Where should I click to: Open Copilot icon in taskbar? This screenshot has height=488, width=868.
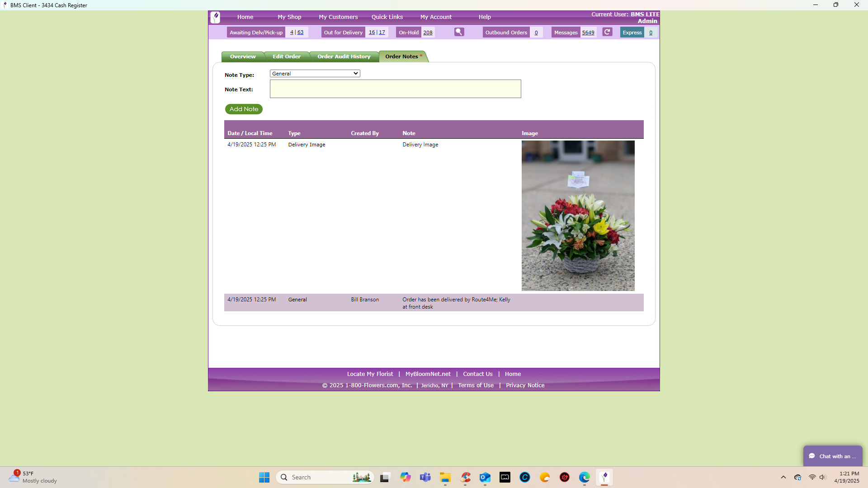click(x=405, y=477)
